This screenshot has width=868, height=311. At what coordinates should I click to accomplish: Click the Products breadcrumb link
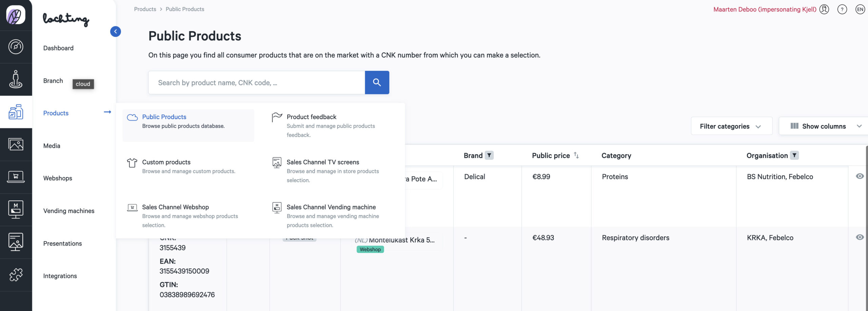(x=145, y=9)
